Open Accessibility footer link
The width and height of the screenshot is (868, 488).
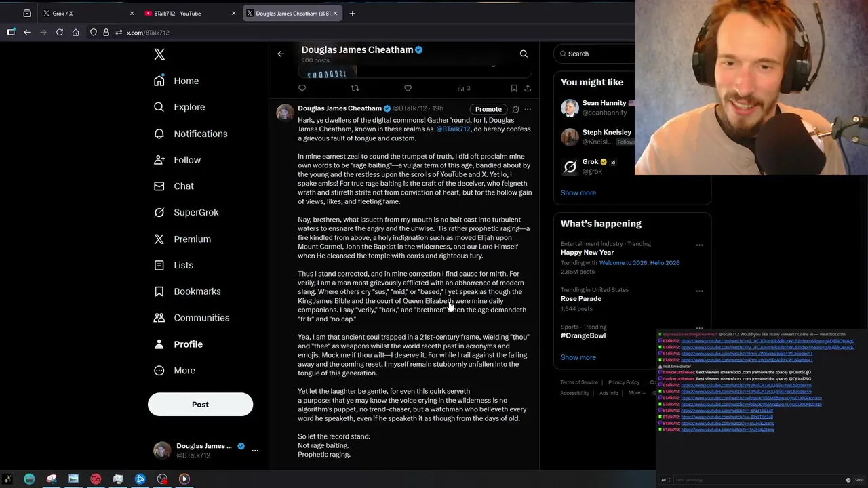574,393
